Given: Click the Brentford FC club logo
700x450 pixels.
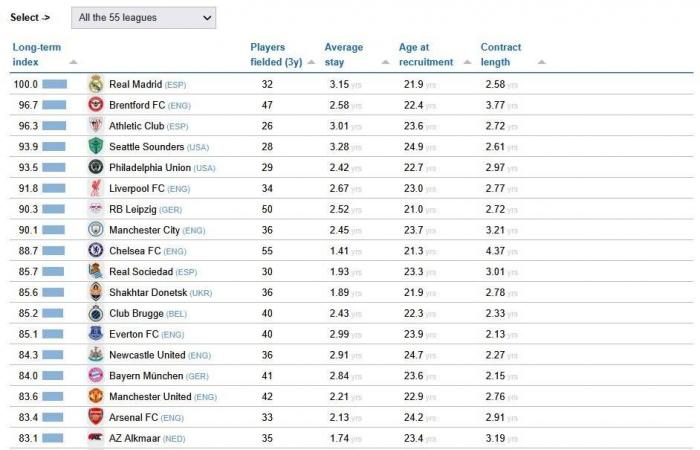Looking at the screenshot, I should point(95,105).
